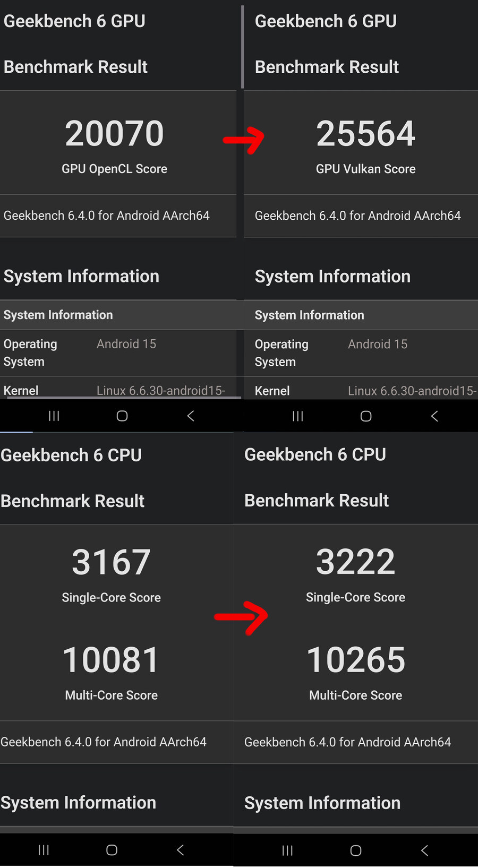Click the vertical scrollbar beside the OpenCL result header
Viewport: 478px width, 868px height.
point(242,47)
